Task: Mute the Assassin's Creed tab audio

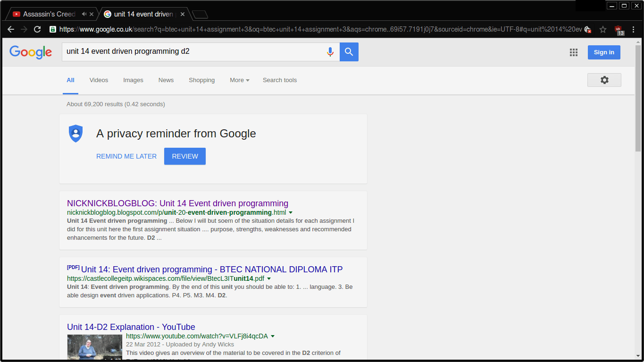Action: coord(84,14)
